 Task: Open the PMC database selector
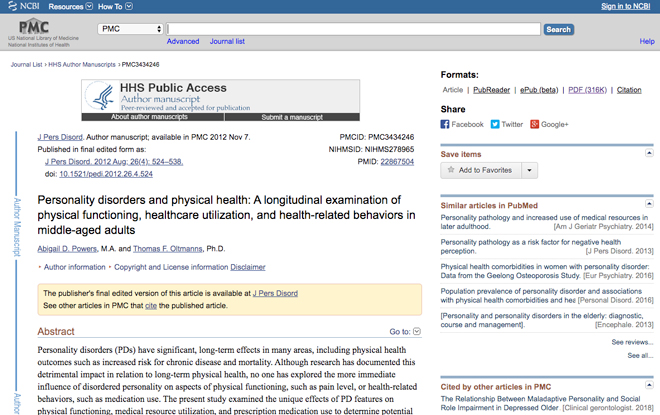[130, 29]
